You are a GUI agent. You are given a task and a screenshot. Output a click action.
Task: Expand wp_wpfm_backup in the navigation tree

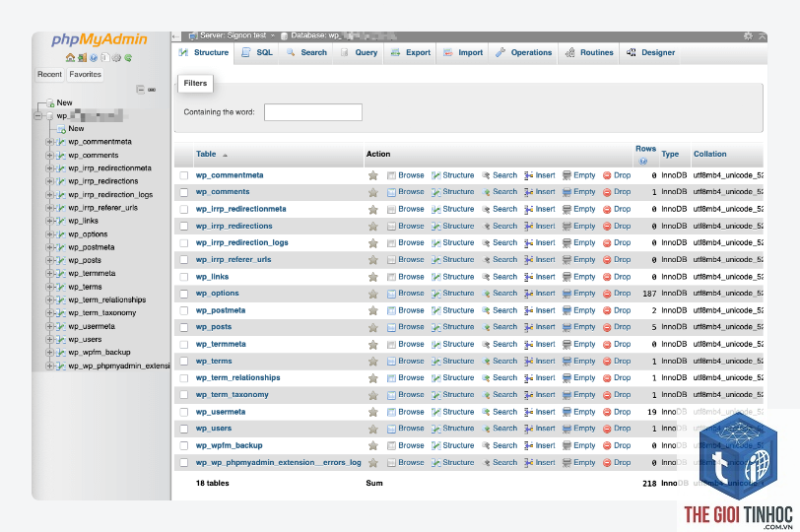[49, 353]
